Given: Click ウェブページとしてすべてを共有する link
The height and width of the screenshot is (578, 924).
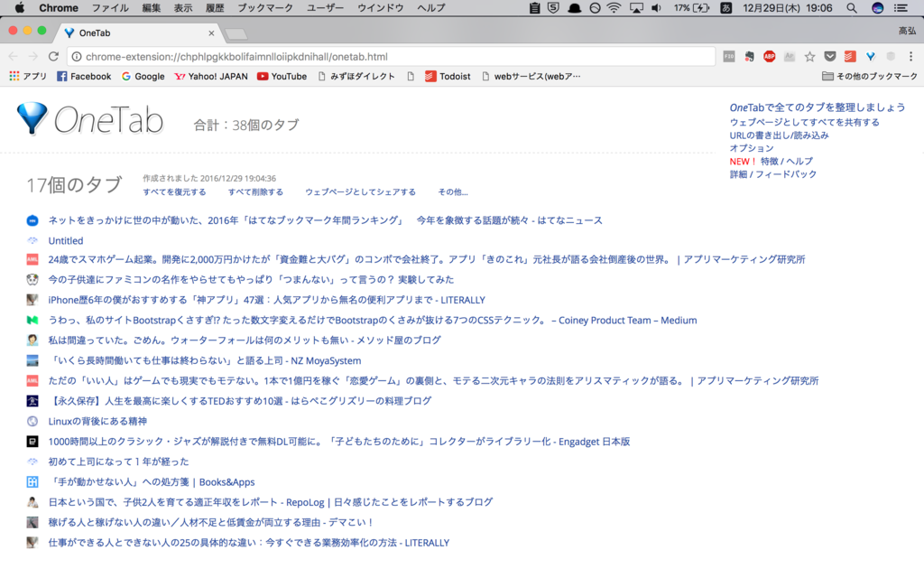Looking at the screenshot, I should pyautogui.click(x=804, y=122).
